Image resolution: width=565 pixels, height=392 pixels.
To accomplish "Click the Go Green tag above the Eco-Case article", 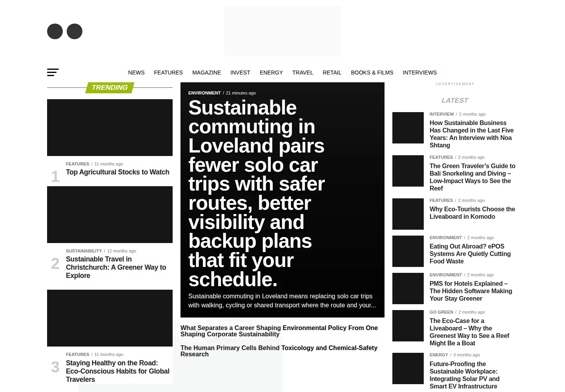I will click(441, 312).
